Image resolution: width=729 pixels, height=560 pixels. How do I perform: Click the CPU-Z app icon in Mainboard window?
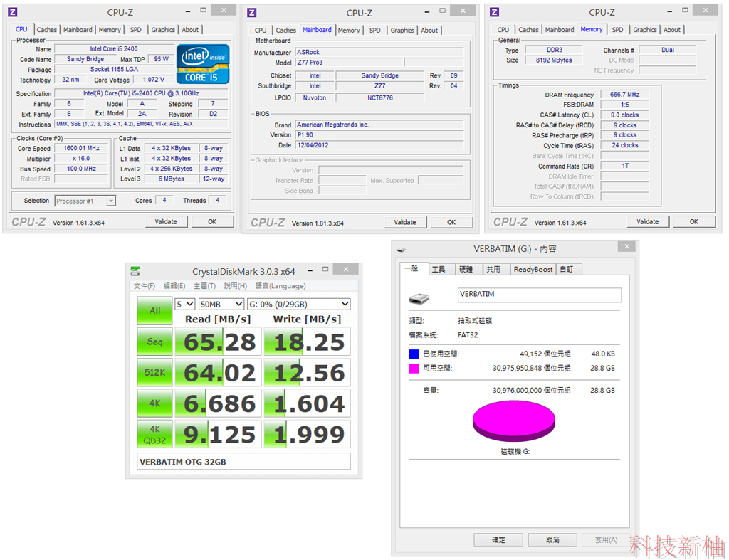pyautogui.click(x=251, y=13)
